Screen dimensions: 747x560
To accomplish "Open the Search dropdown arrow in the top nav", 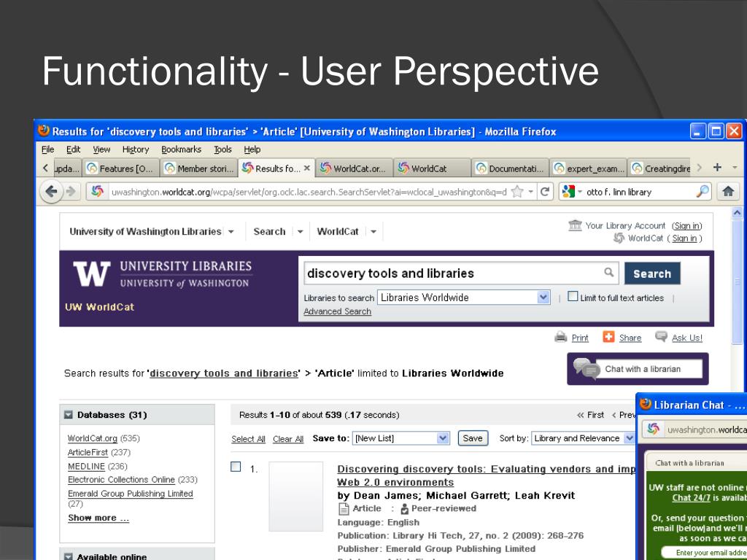I will point(300,231).
